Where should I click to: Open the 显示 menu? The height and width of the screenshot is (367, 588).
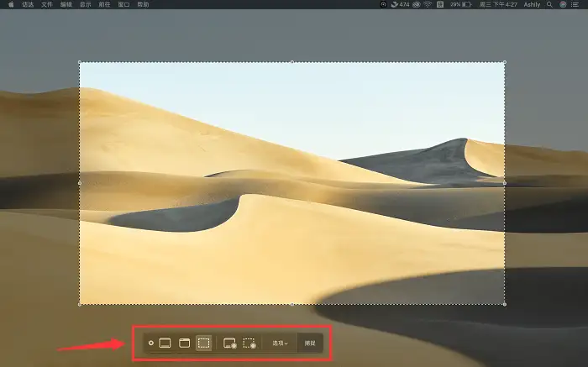click(x=85, y=4)
